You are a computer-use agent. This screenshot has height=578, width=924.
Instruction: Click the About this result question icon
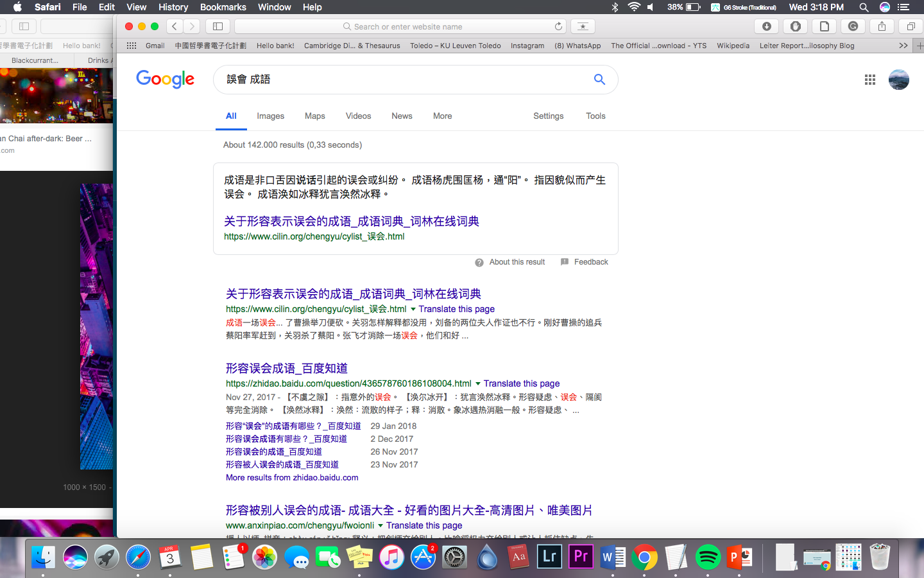(x=479, y=262)
